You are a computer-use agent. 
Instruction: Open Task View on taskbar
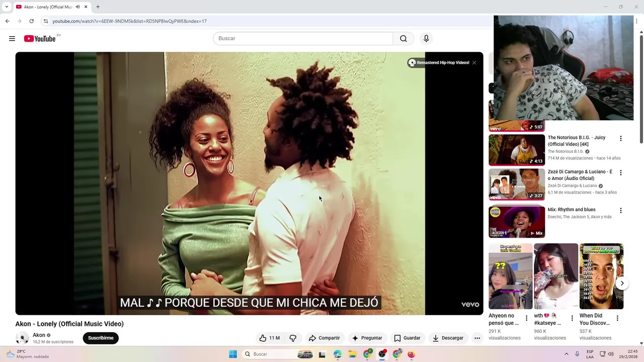pyautogui.click(x=322, y=354)
